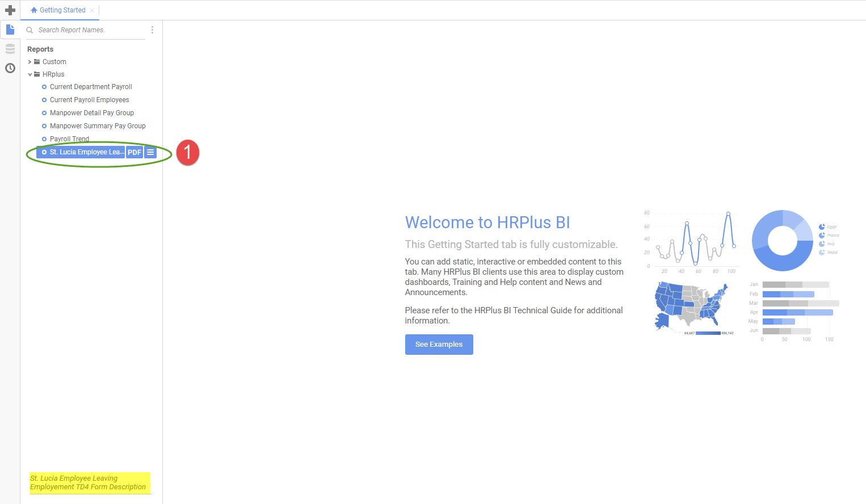This screenshot has height=504, width=866.
Task: Close the Getting Started tab
Action: pos(92,10)
